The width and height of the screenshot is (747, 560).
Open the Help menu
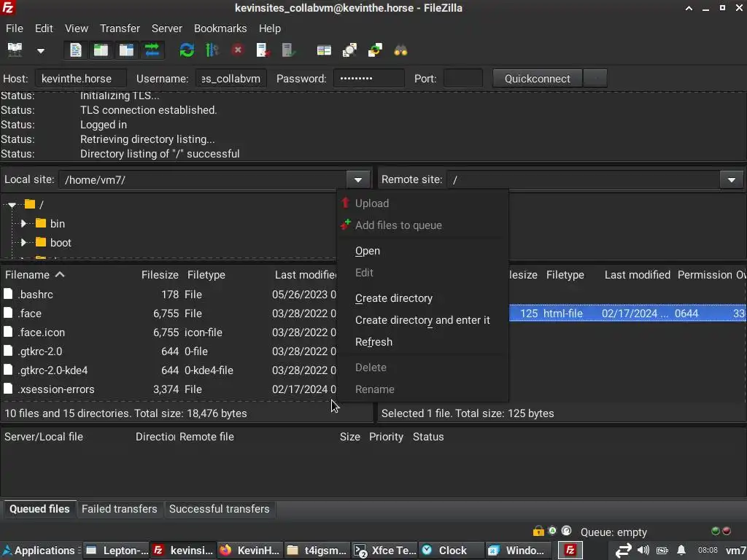(x=270, y=28)
